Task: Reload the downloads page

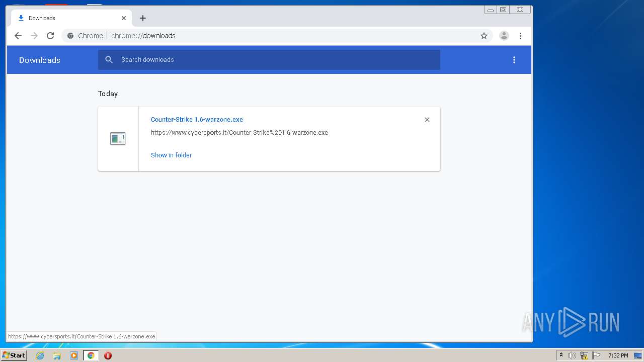Action: point(50,36)
